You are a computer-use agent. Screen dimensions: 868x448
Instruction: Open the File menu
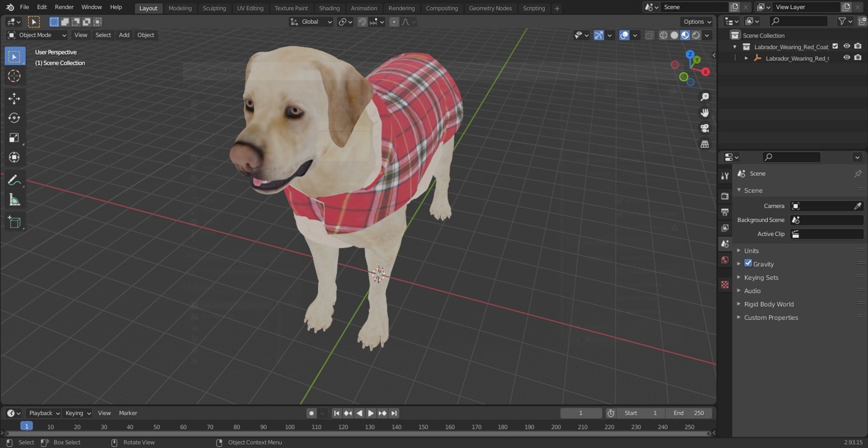pos(24,7)
